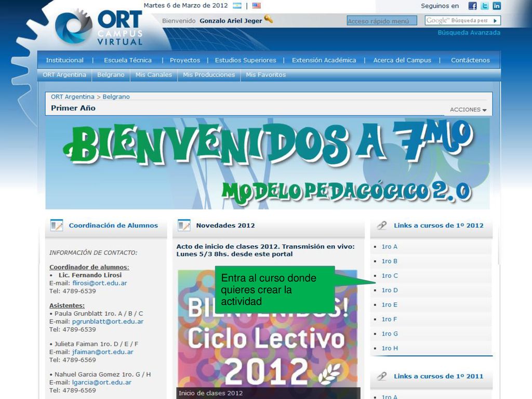
Task: Click the Novedades 2012 panel icon
Action: point(184,225)
